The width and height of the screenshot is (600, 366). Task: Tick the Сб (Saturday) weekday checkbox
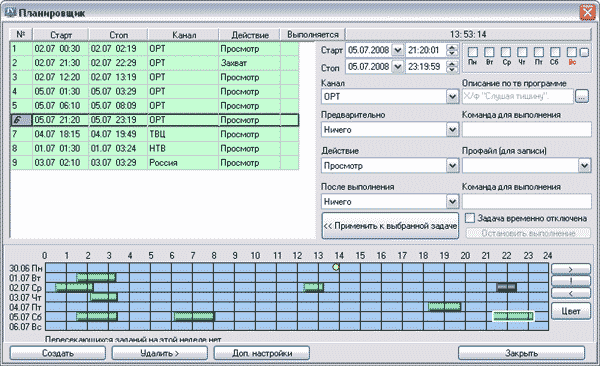pos(555,52)
